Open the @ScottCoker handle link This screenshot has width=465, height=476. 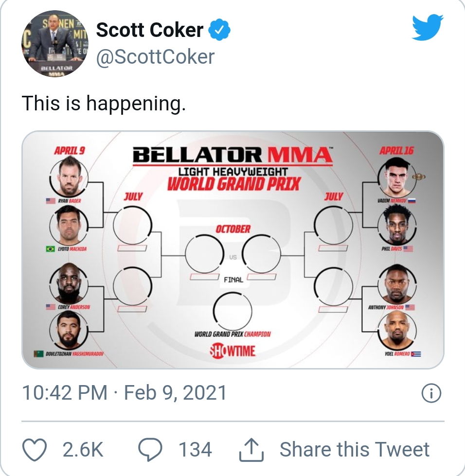coord(155,57)
